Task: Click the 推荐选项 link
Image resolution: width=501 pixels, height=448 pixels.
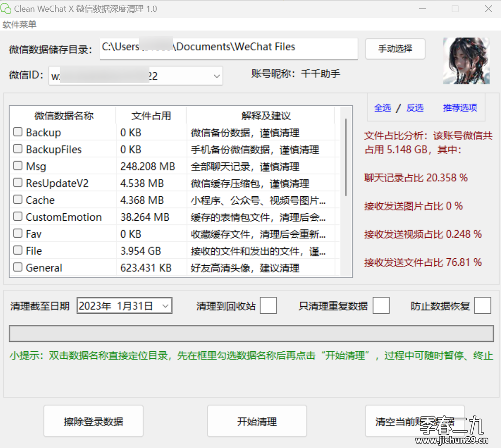Action: tap(460, 108)
